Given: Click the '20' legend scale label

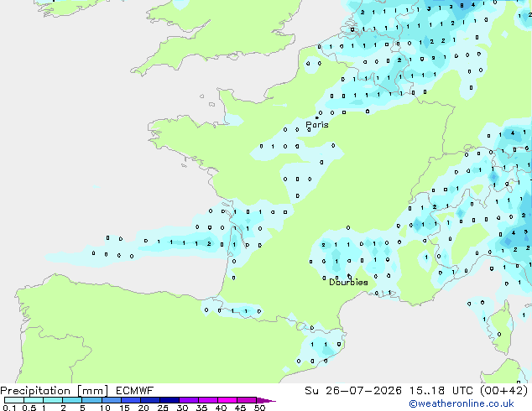Looking at the screenshot, I should tap(143, 408).
